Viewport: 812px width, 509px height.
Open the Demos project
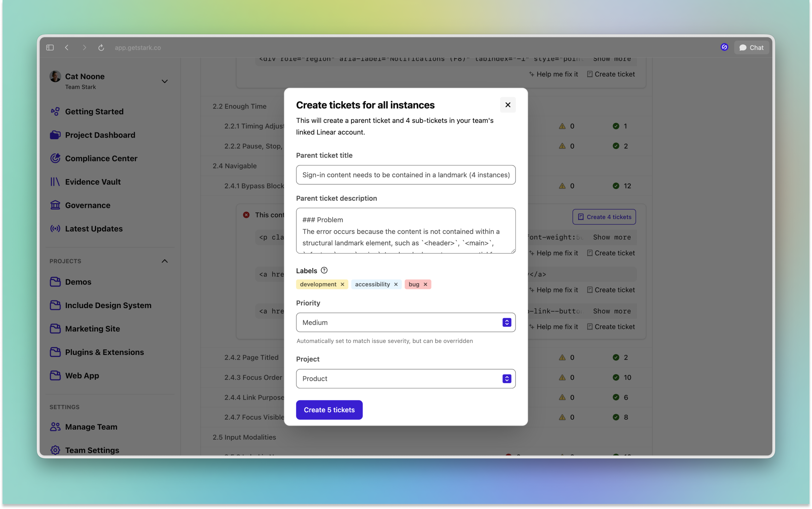(78, 282)
